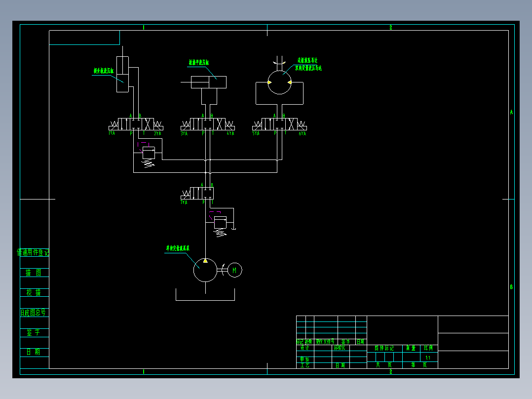Click the 校描 cell in side table
532x399 pixels.
click(34, 292)
